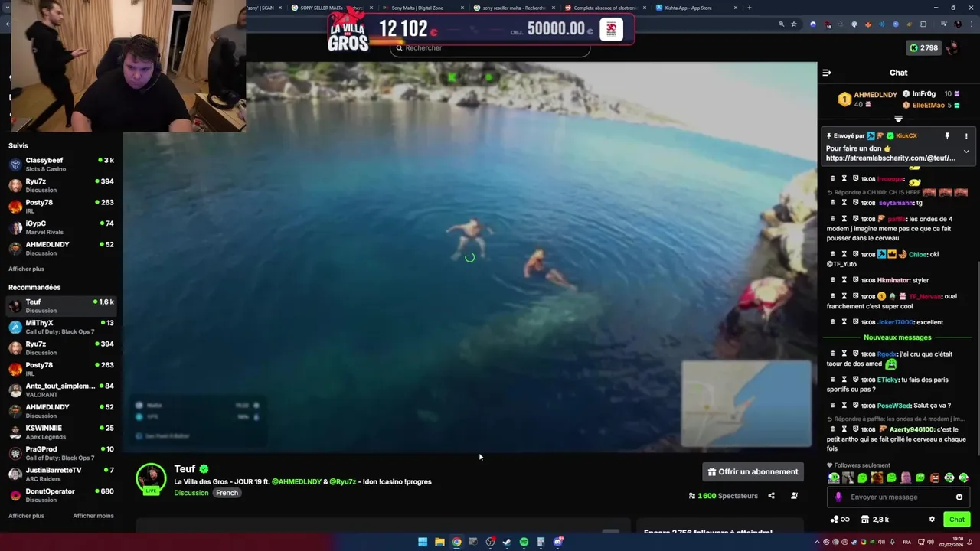Image resolution: width=980 pixels, height=551 pixels.
Task: Open Steam from taskbar
Action: (507, 542)
